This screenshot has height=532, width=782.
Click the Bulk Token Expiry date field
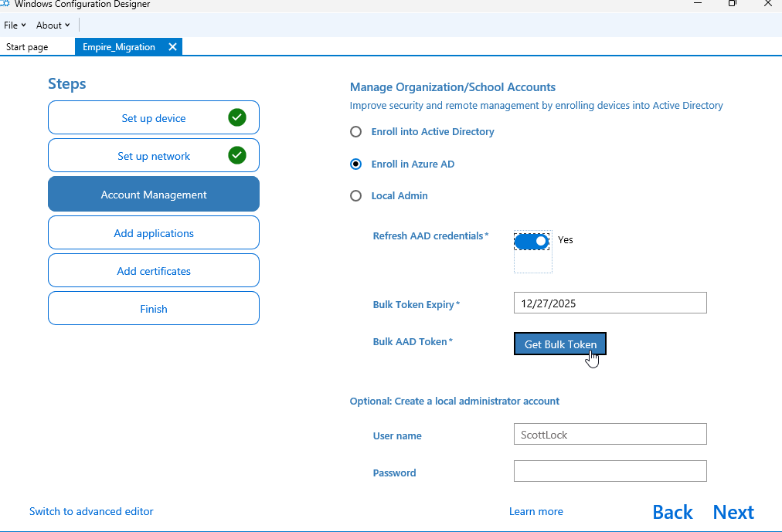pos(610,302)
